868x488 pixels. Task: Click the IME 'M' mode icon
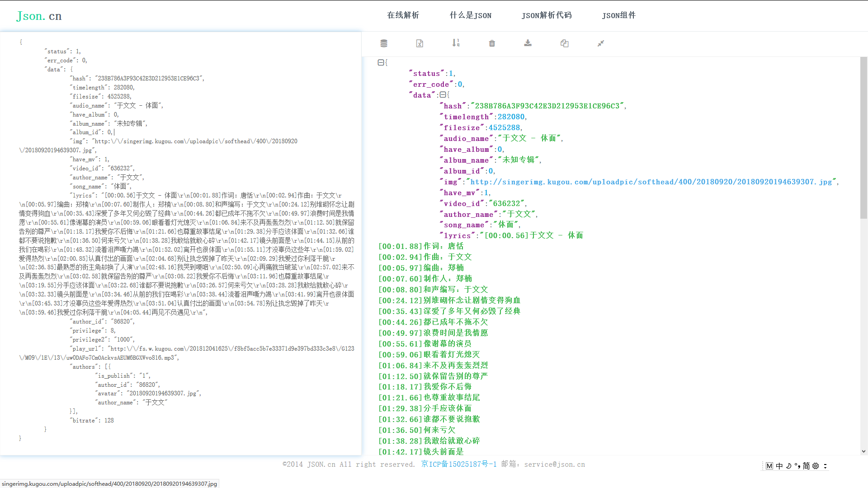769,466
